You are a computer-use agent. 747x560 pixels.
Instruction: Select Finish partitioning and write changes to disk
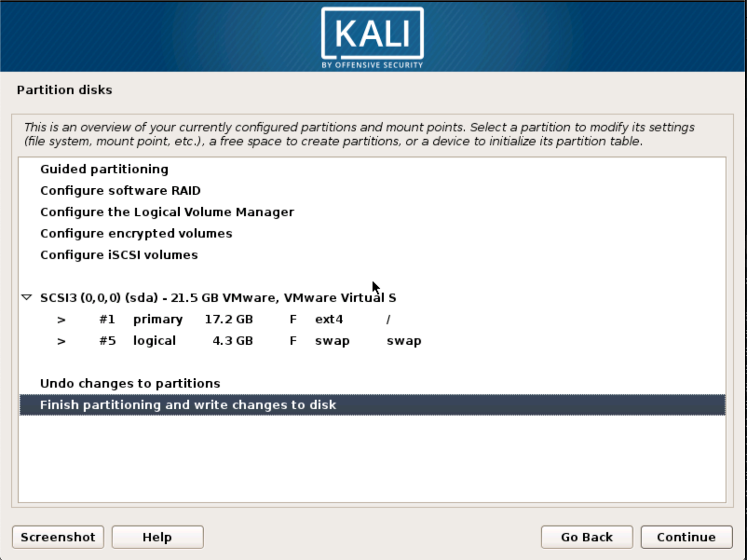pyautogui.click(x=373, y=405)
